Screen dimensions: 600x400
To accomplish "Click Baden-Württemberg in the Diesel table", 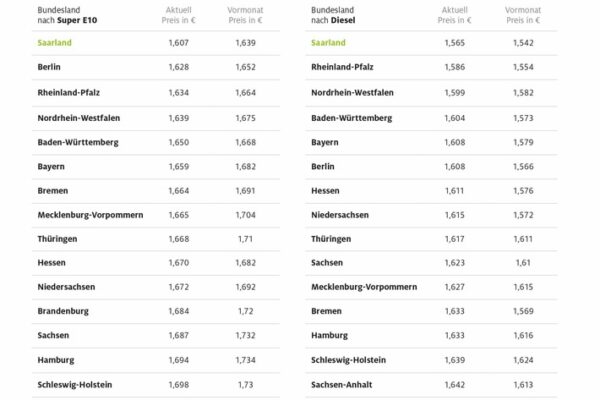I will click(351, 118).
